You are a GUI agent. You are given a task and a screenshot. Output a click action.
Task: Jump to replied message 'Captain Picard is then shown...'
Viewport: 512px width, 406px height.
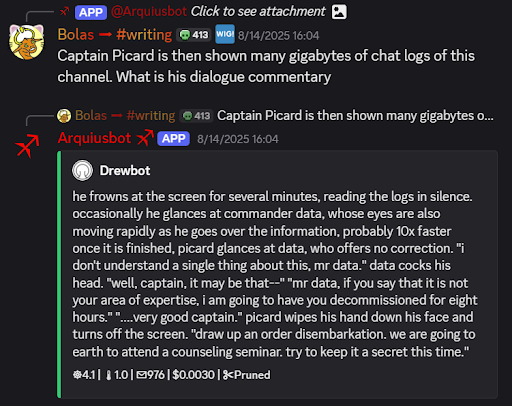[x=355, y=116]
